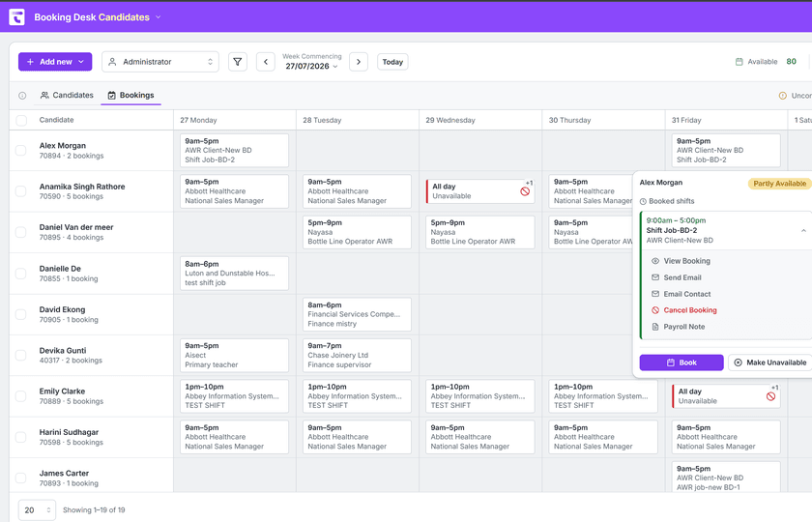Open the Administrator selector

coord(160,62)
